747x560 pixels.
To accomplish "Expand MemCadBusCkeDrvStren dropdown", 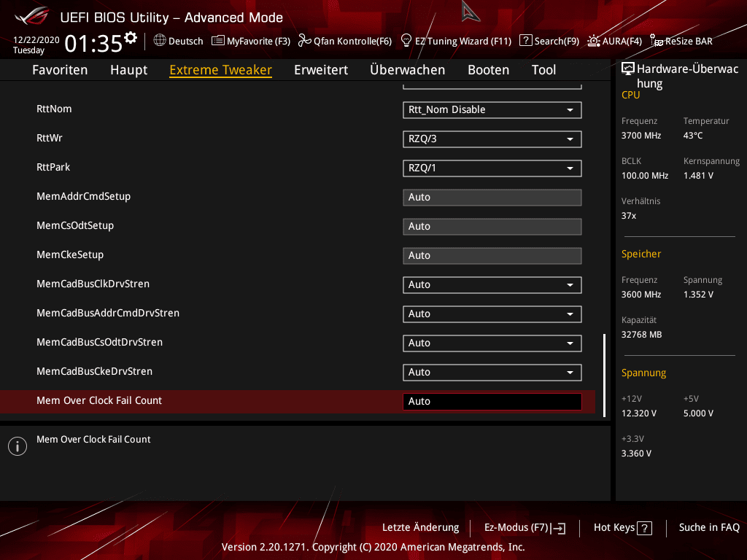I will pyautogui.click(x=492, y=373).
